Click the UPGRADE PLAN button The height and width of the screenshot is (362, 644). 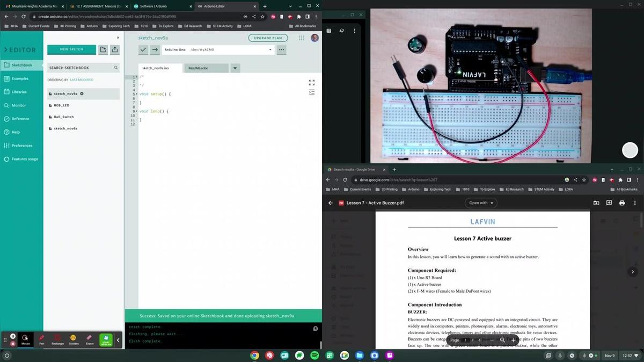click(268, 38)
